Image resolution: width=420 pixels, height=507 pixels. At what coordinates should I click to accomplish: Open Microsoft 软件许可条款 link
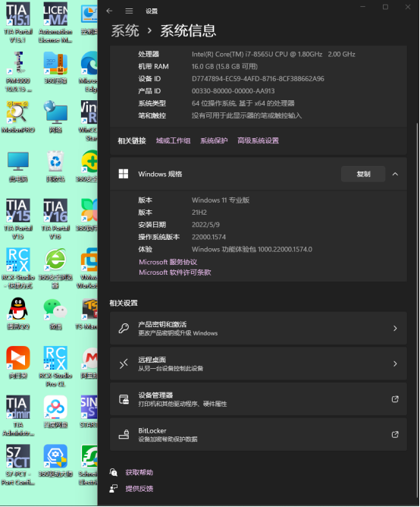pos(175,272)
